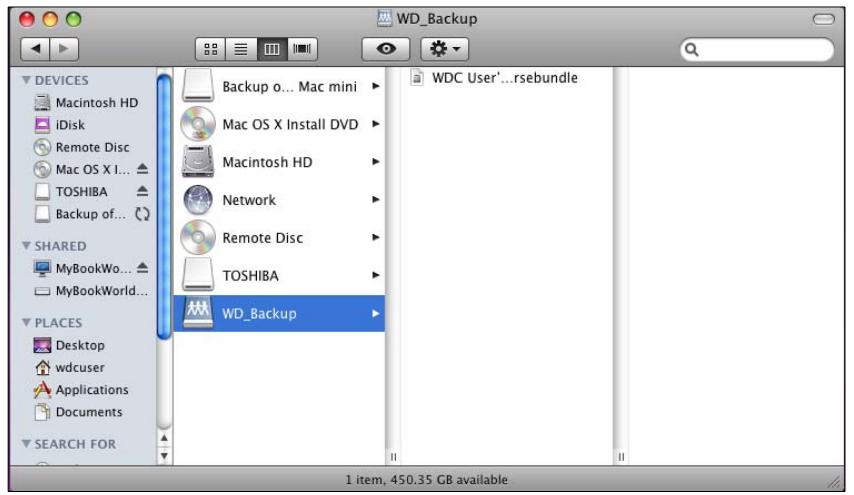Eject the Mac OS X Install disc
This screenshot has width=854, height=495.
coord(142,169)
